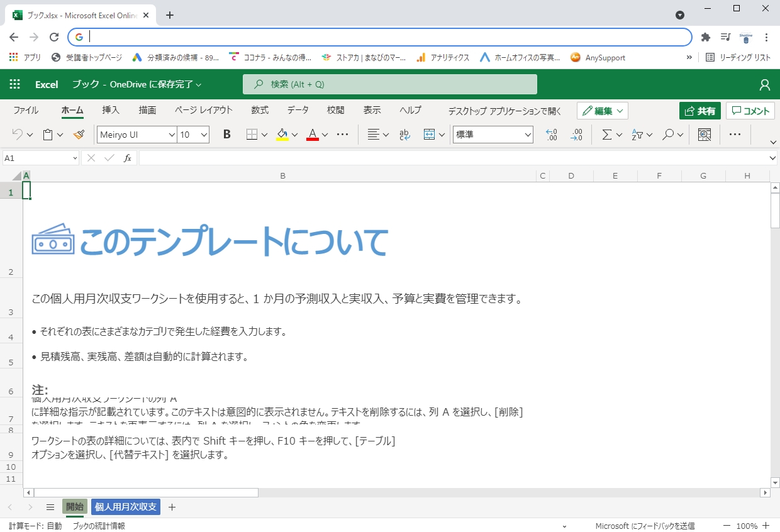Click the sort and filter icon
Image resolution: width=780 pixels, height=532 pixels.
coord(637,134)
